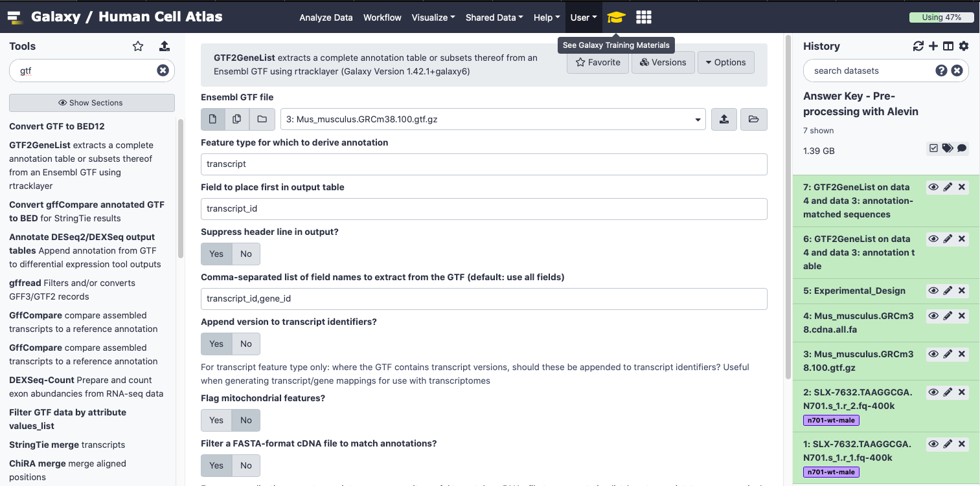The height and width of the screenshot is (486, 980).
Task: Click the Favorite button for this tool
Action: pos(598,62)
